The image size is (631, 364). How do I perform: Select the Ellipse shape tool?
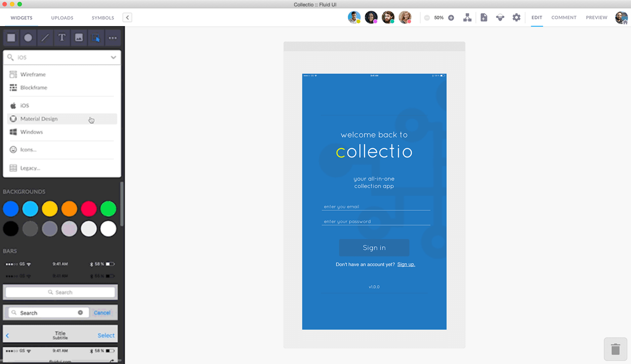pyautogui.click(x=28, y=38)
